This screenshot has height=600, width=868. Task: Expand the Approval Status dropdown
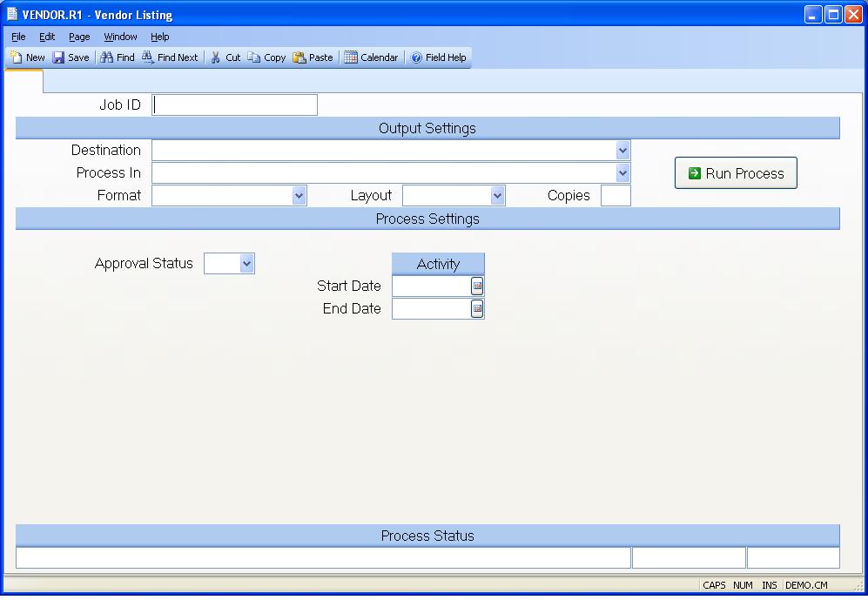point(246,264)
